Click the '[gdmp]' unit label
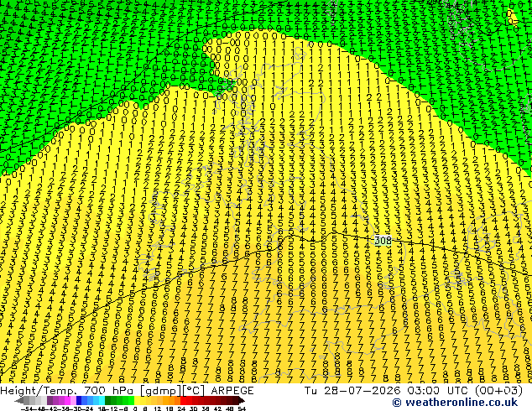 pyautogui.click(x=160, y=391)
